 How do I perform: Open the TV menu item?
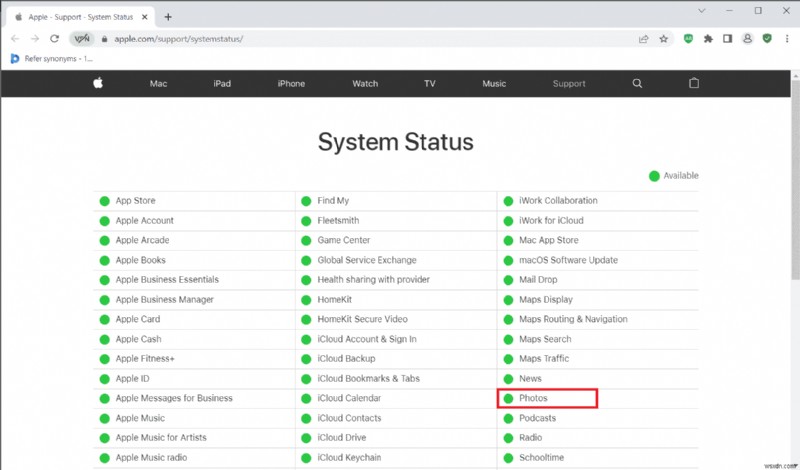pos(430,84)
